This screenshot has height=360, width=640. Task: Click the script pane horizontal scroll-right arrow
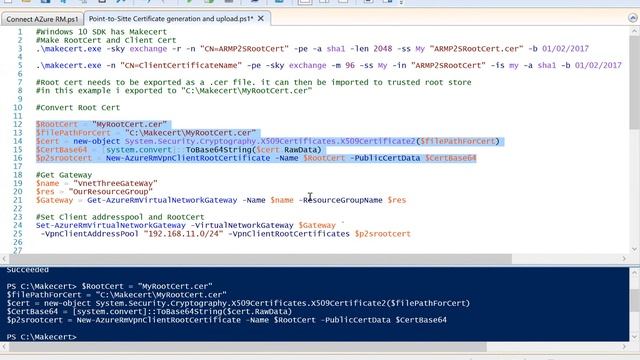(624, 259)
